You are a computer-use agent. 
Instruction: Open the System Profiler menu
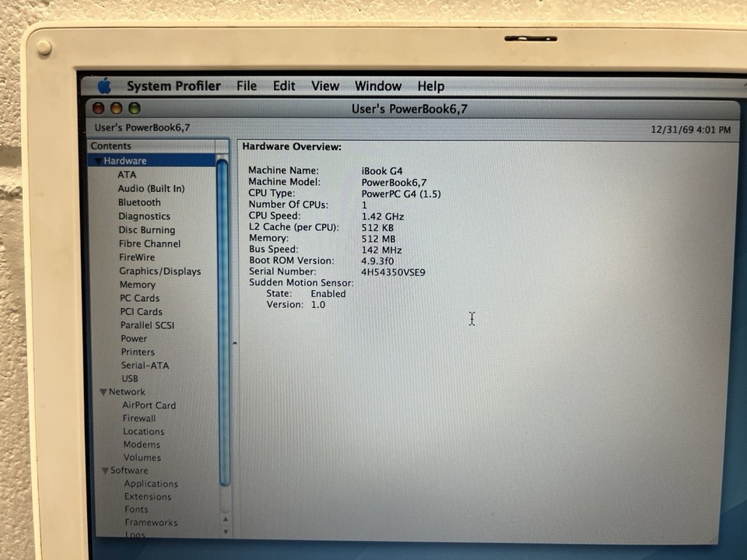click(173, 86)
